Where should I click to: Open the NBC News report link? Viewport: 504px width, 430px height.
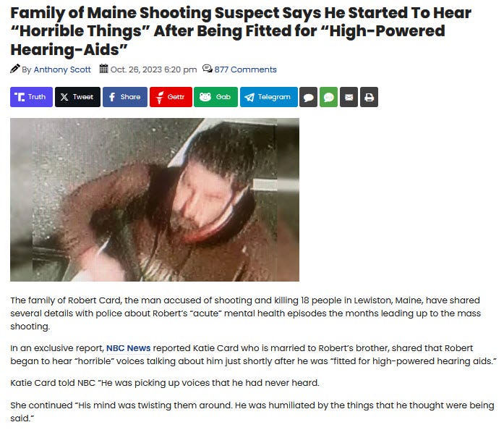(x=128, y=348)
